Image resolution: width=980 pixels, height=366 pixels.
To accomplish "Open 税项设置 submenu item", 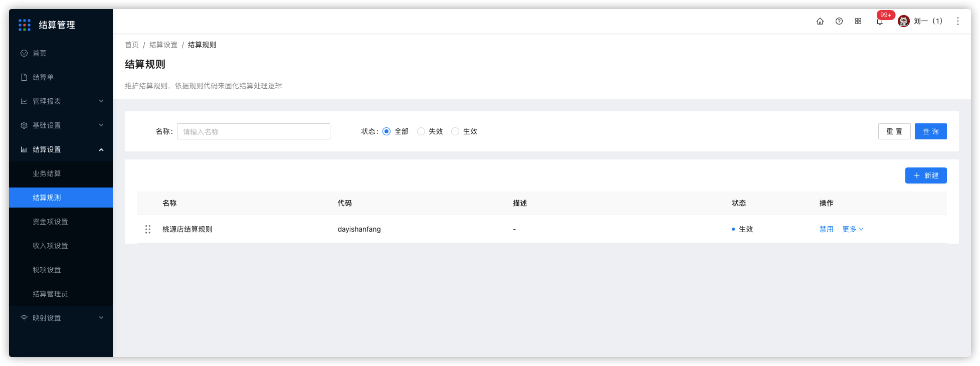I will pyautogui.click(x=61, y=270).
